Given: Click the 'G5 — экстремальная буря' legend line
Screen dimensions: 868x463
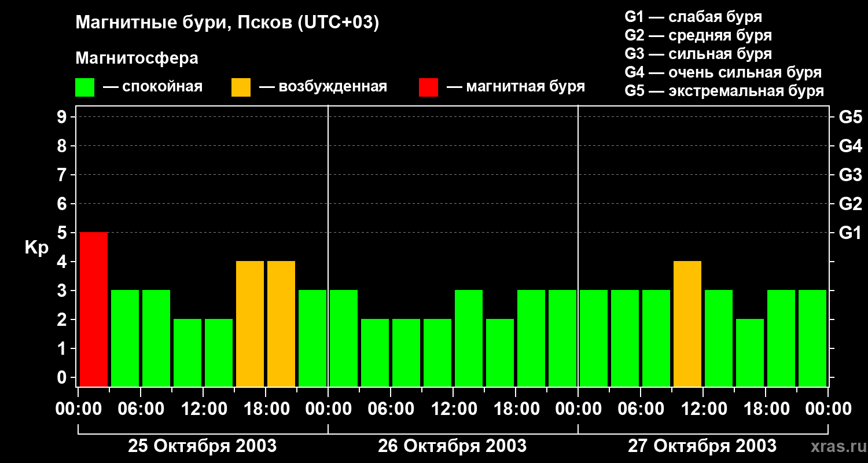Looking at the screenshot, I should click(x=724, y=91).
